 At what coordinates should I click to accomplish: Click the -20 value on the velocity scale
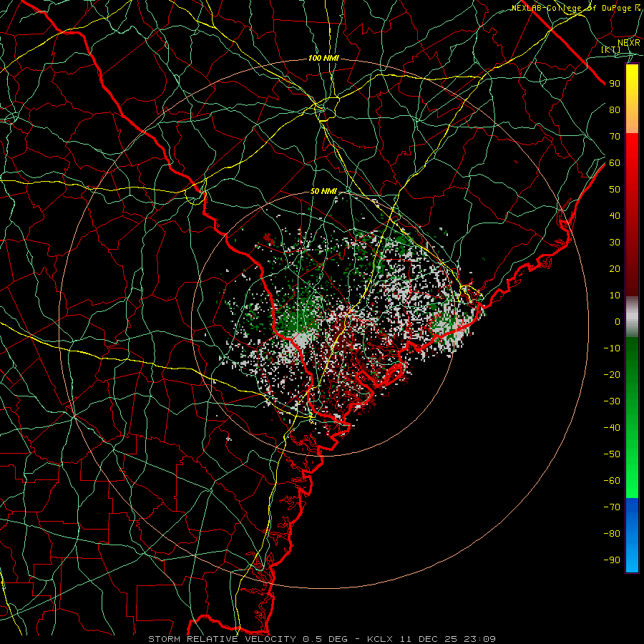612,375
